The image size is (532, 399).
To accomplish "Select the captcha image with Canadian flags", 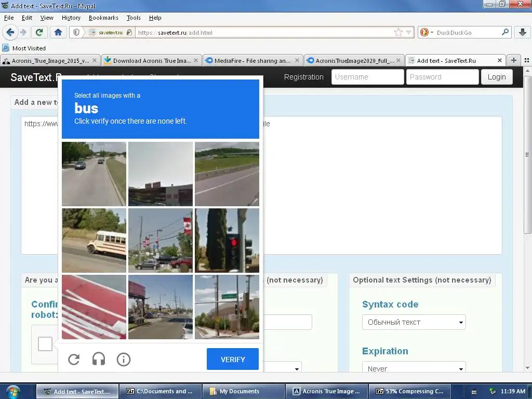I will click(161, 241).
